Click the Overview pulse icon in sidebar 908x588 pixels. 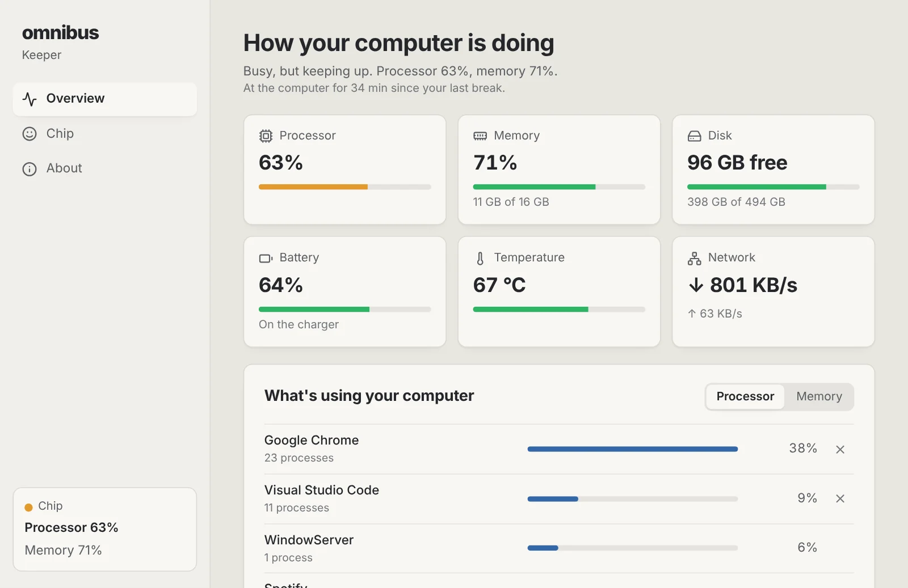pyautogui.click(x=30, y=99)
